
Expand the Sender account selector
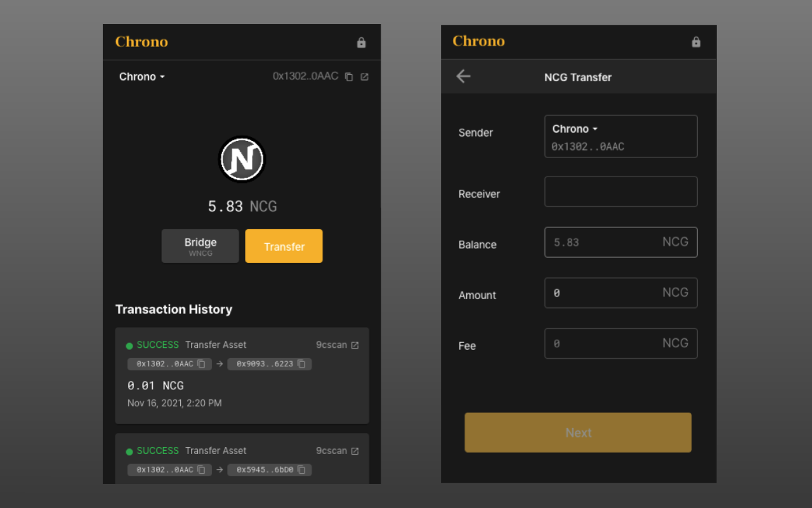pos(575,128)
